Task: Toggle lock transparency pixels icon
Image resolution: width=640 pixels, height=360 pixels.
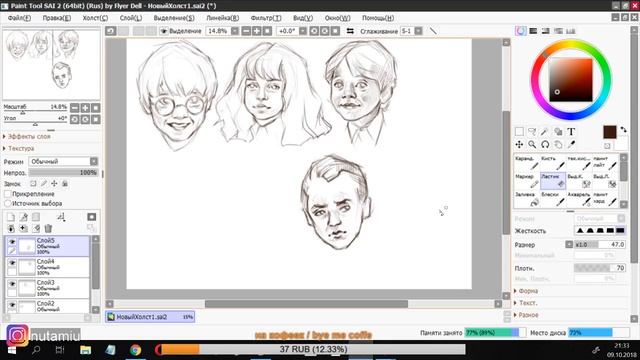Action: [x=33, y=184]
